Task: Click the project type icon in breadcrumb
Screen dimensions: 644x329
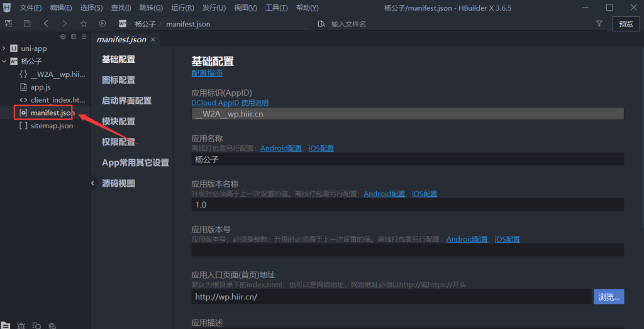Action: pyautogui.click(x=123, y=24)
